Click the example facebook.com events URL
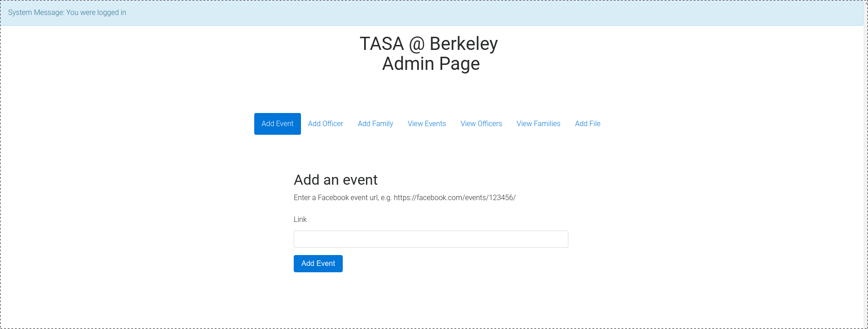Viewport: 868px width, 329px height. pos(454,198)
